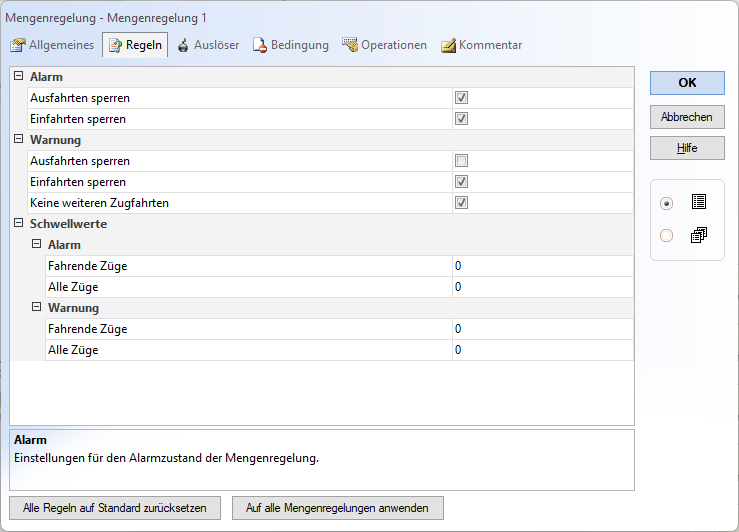This screenshot has height=532, width=739.
Task: Click Alarm 'Fahrende Züge' value field
Action: pos(542,266)
